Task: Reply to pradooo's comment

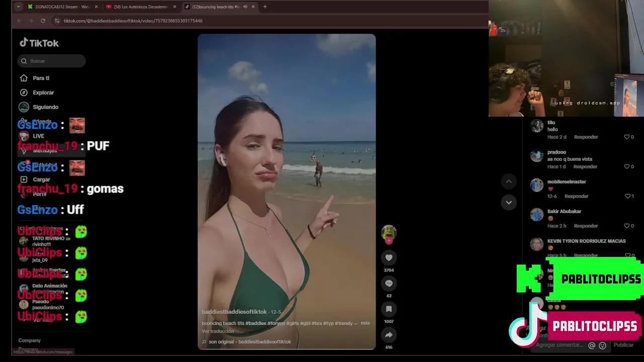Action: pyautogui.click(x=585, y=166)
